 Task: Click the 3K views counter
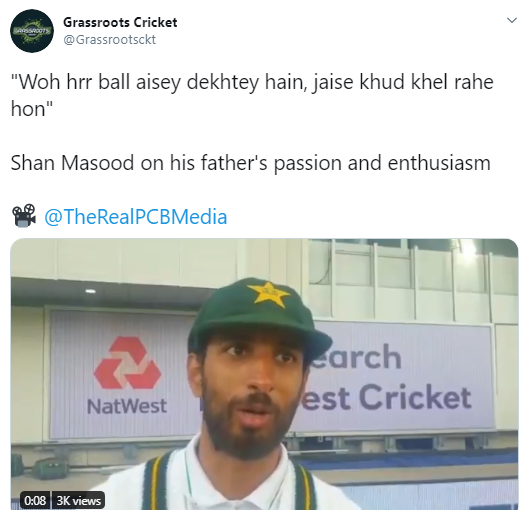pyautogui.click(x=78, y=501)
